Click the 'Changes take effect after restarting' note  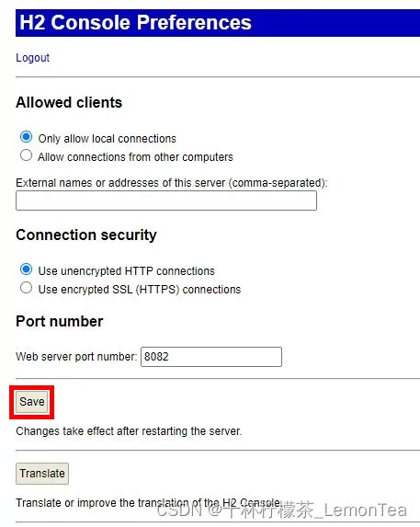(129, 431)
